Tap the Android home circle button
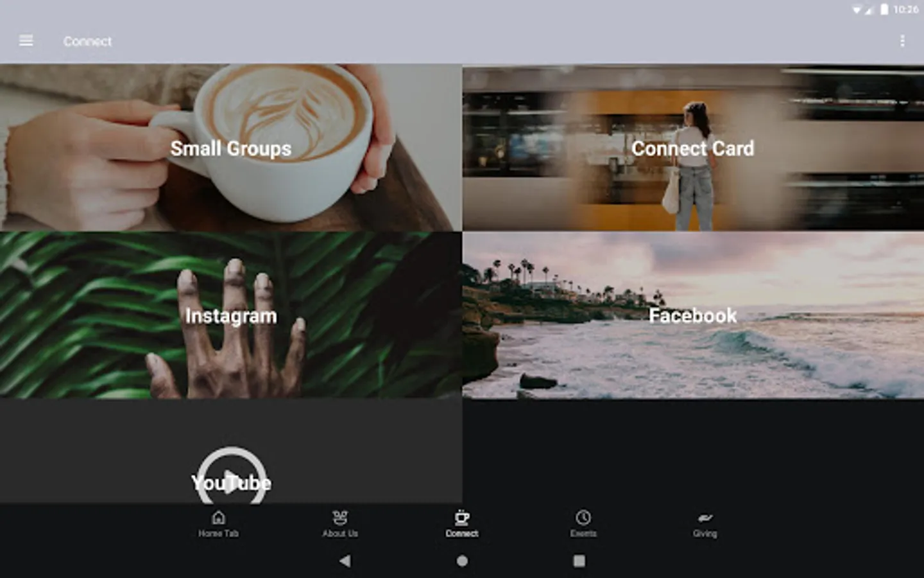The width and height of the screenshot is (924, 578). [462, 561]
